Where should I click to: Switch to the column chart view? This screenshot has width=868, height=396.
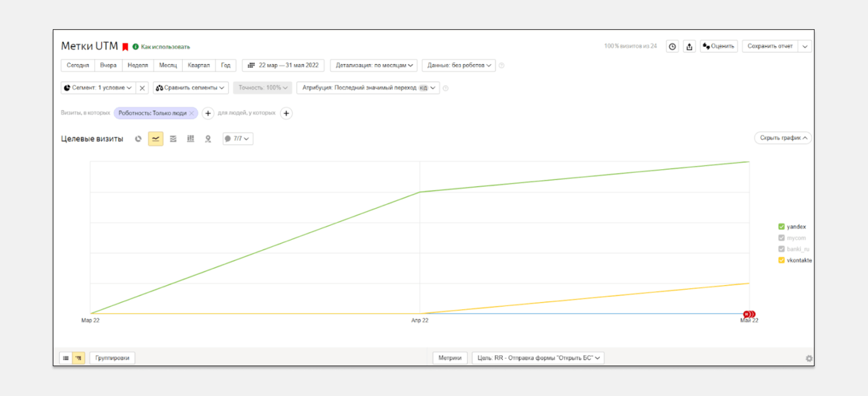[x=190, y=139]
